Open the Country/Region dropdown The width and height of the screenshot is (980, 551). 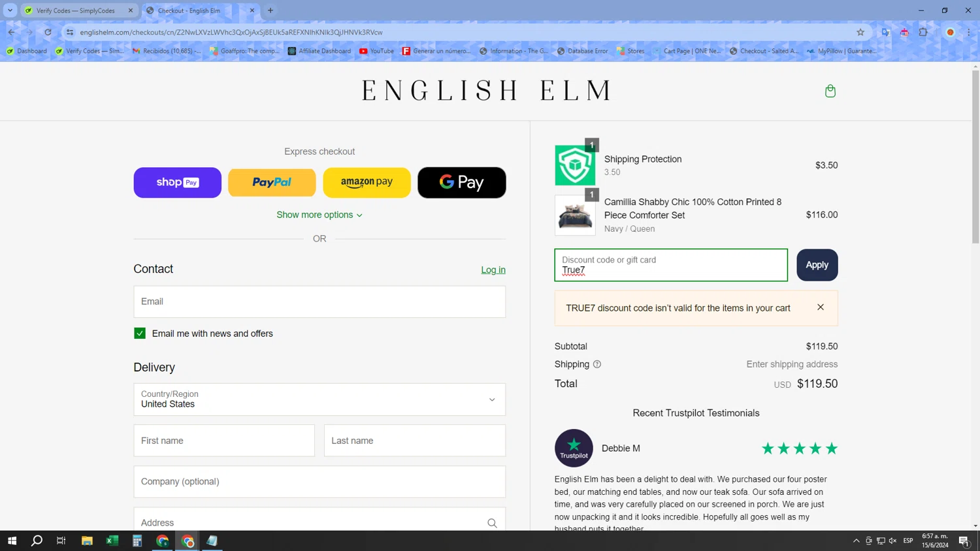pyautogui.click(x=319, y=400)
